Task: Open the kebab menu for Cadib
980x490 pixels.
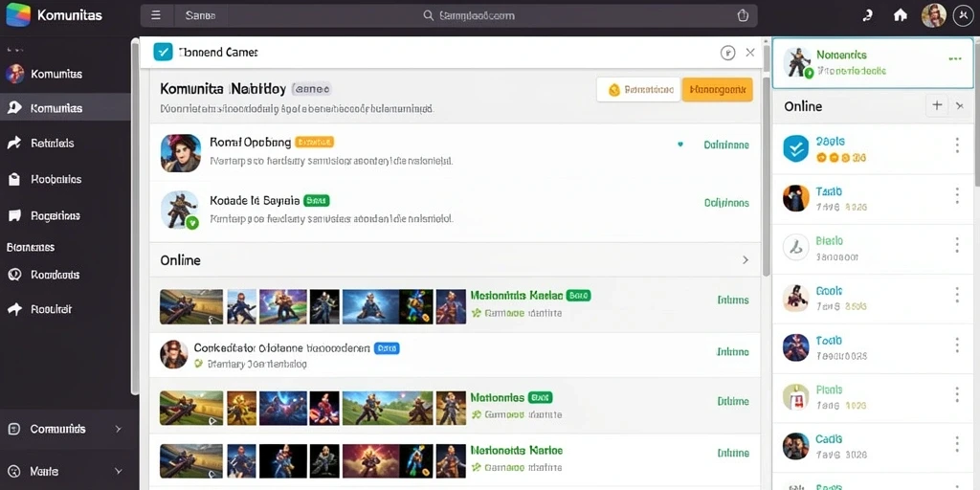Action: [x=956, y=444]
